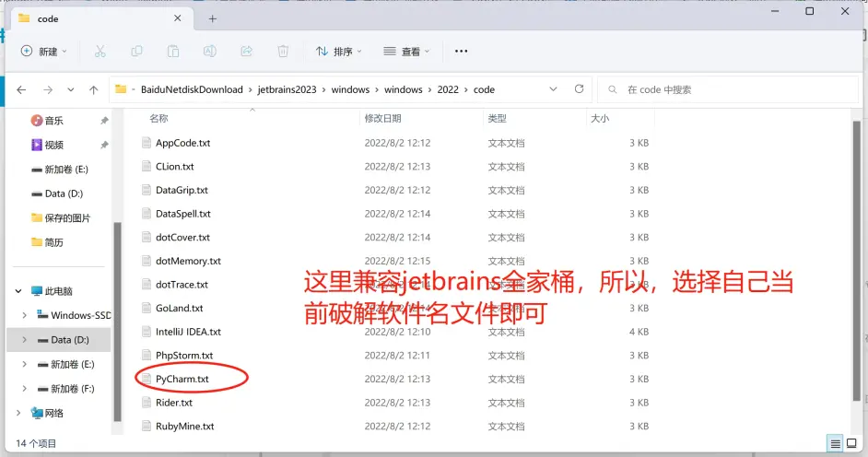Collapse the This PC tree node

[18, 291]
